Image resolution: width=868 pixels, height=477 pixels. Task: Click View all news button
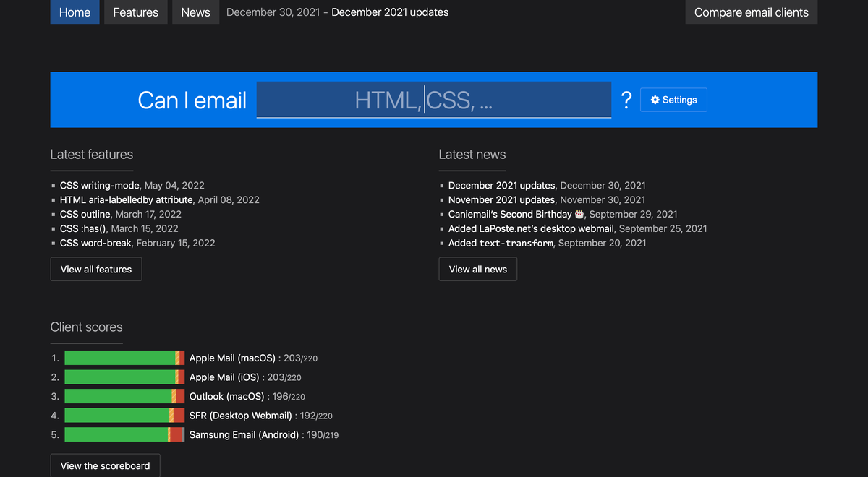pyautogui.click(x=478, y=269)
